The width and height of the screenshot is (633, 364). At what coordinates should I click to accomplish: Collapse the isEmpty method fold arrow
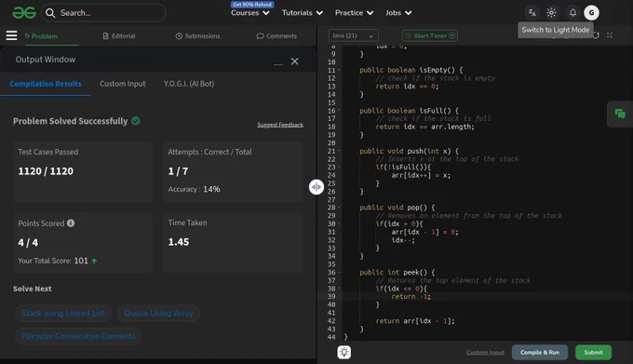[339, 70]
